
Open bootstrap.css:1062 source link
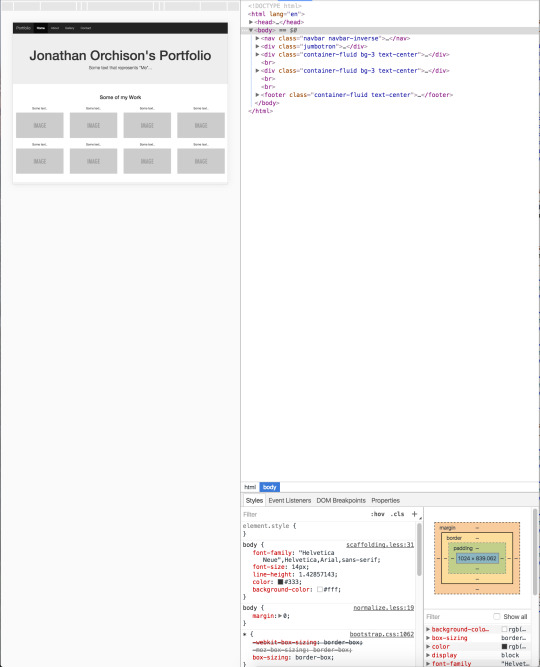pos(382,634)
